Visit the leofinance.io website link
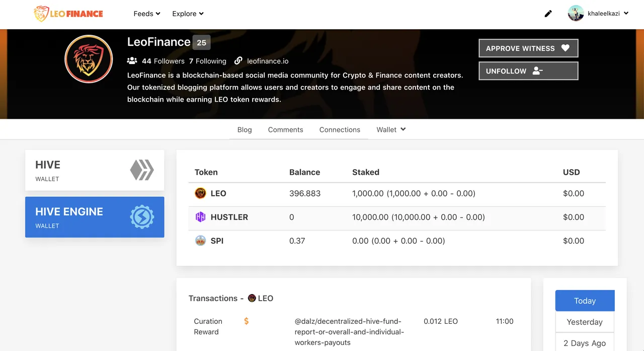Image resolution: width=644 pixels, height=351 pixels. (268, 61)
